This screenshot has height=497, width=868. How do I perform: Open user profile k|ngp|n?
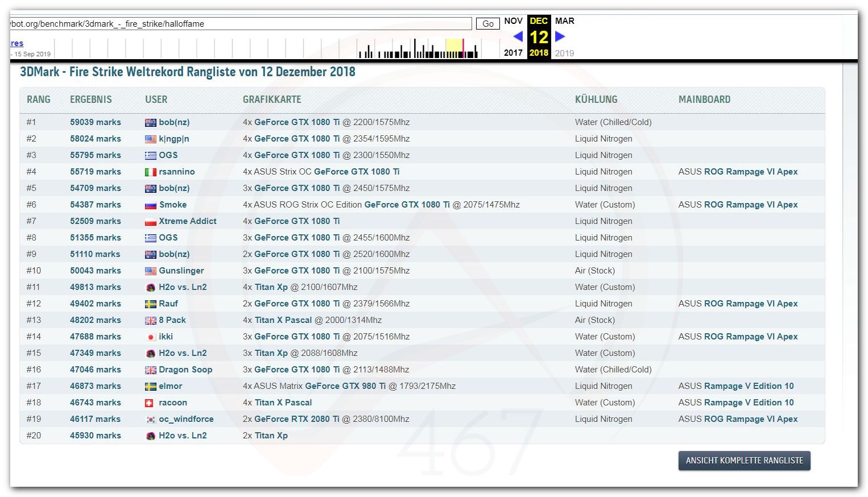pos(174,139)
